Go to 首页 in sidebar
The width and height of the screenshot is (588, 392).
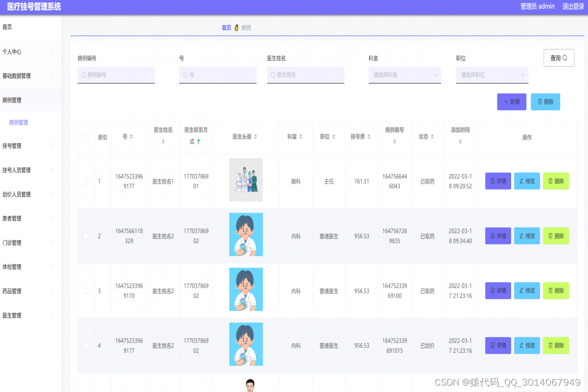click(x=31, y=27)
